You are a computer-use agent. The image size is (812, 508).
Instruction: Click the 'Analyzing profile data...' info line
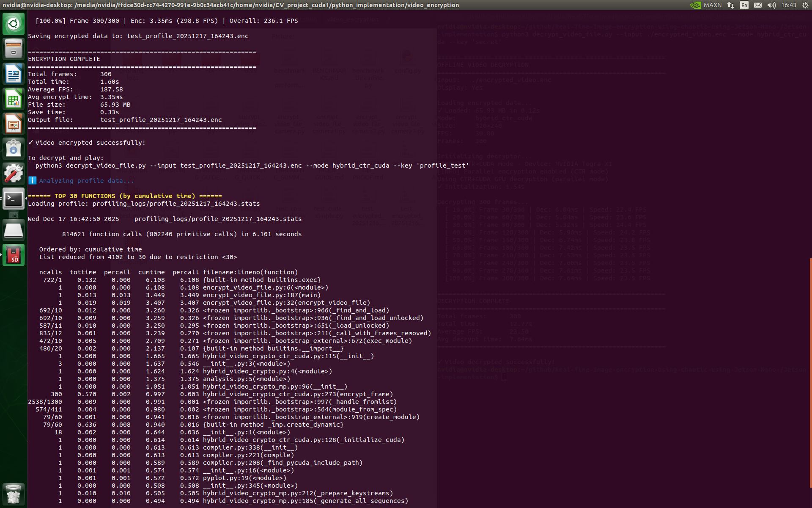click(x=81, y=181)
